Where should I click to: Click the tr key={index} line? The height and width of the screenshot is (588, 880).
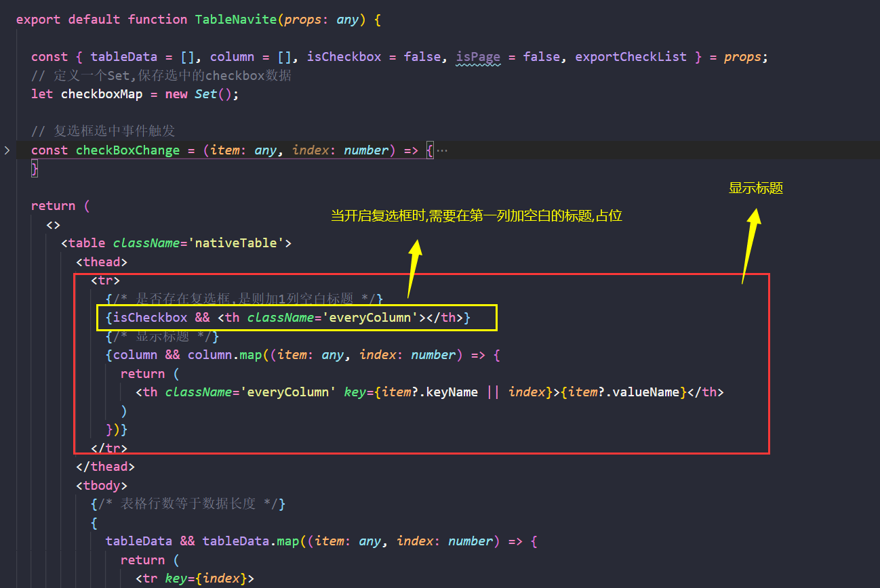click(195, 579)
